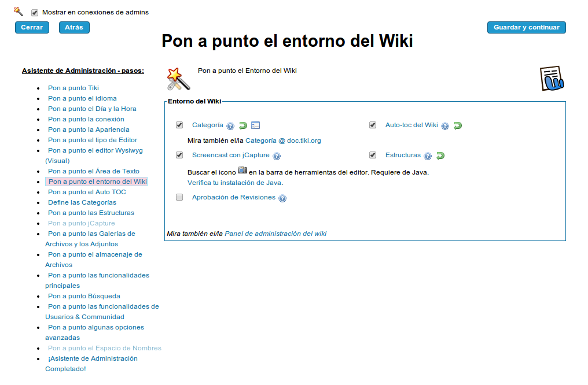Toggle 'Mostrar en conexiones de admins' checkbox

point(35,12)
